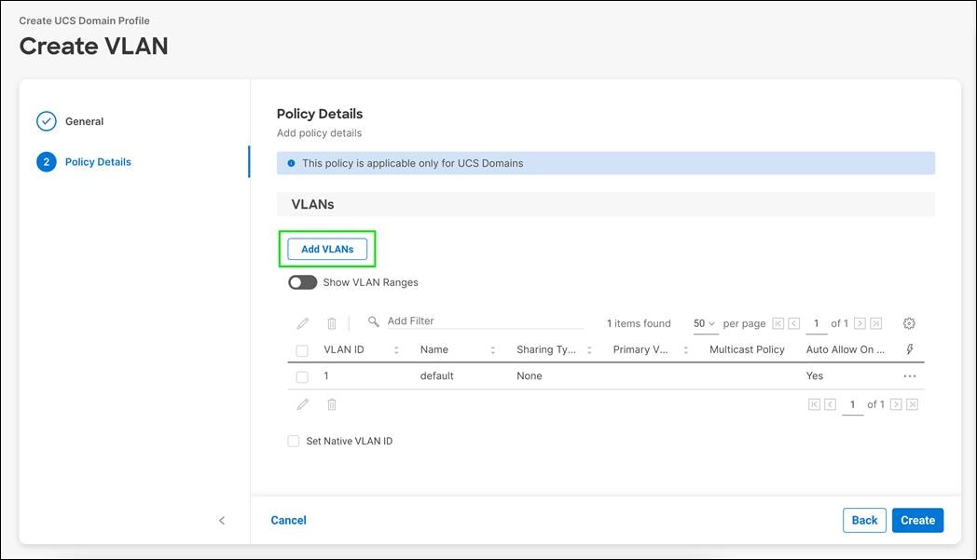Click Cancel to discard the policy
This screenshot has height=560, width=977.
pos(288,520)
